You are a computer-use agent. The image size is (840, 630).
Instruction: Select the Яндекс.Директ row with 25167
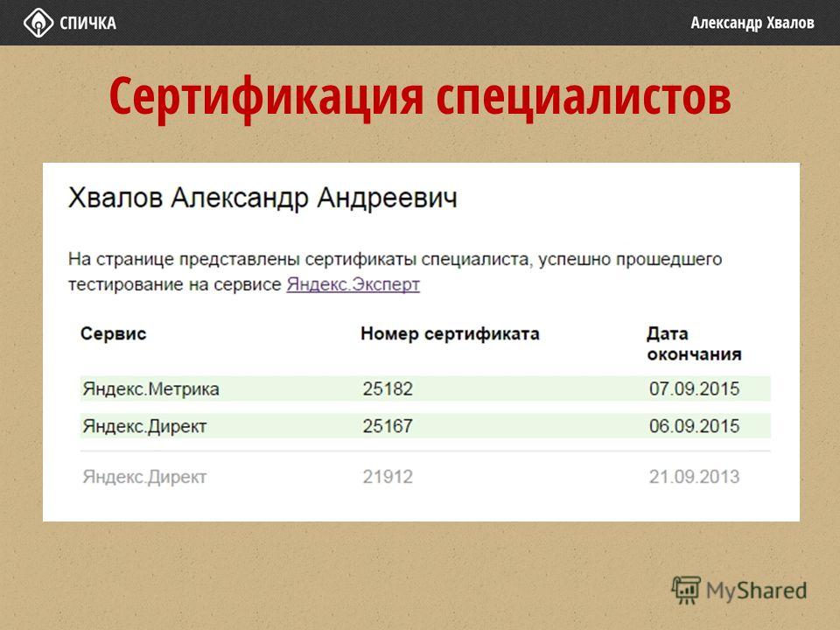(425, 426)
